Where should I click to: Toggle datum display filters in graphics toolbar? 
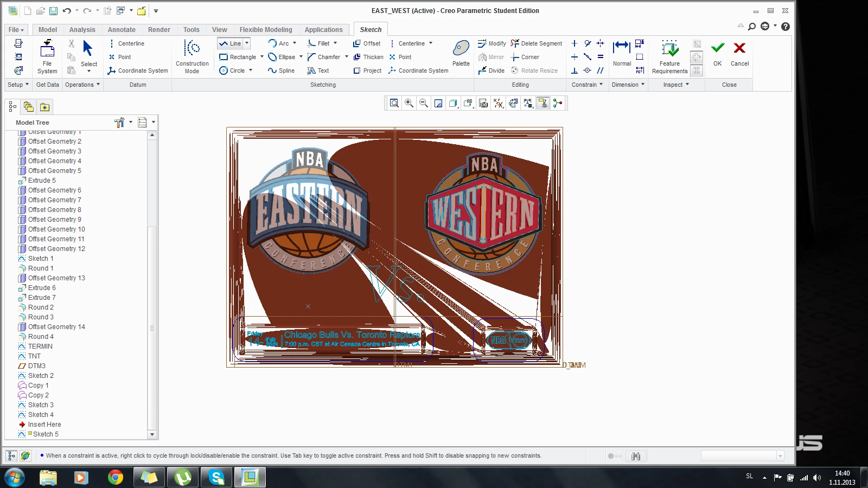coord(499,103)
